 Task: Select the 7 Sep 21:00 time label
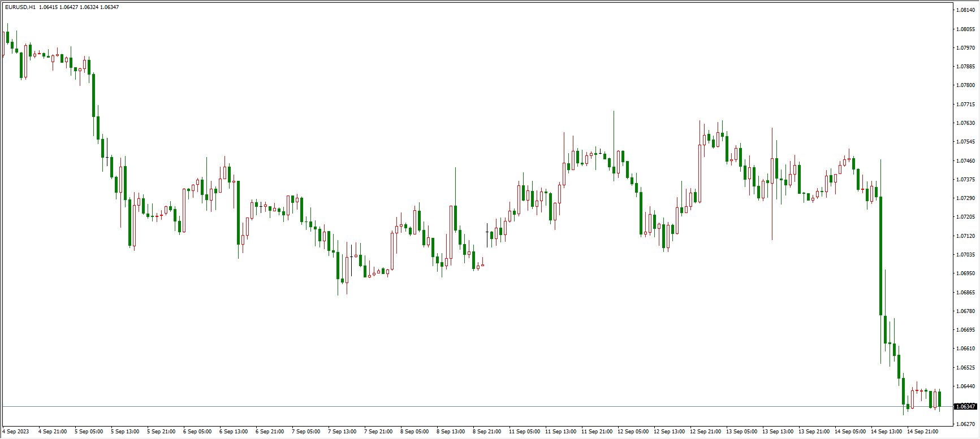pyautogui.click(x=378, y=432)
